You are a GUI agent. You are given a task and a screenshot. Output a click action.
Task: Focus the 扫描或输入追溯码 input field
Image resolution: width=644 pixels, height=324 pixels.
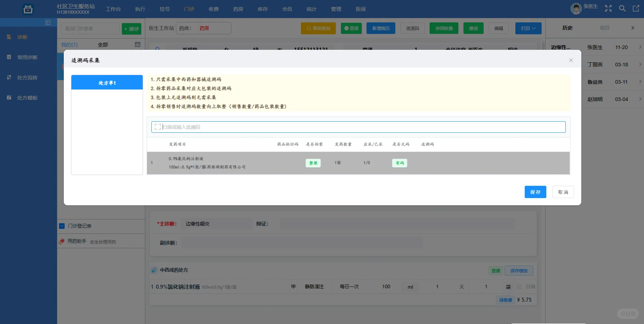358,127
